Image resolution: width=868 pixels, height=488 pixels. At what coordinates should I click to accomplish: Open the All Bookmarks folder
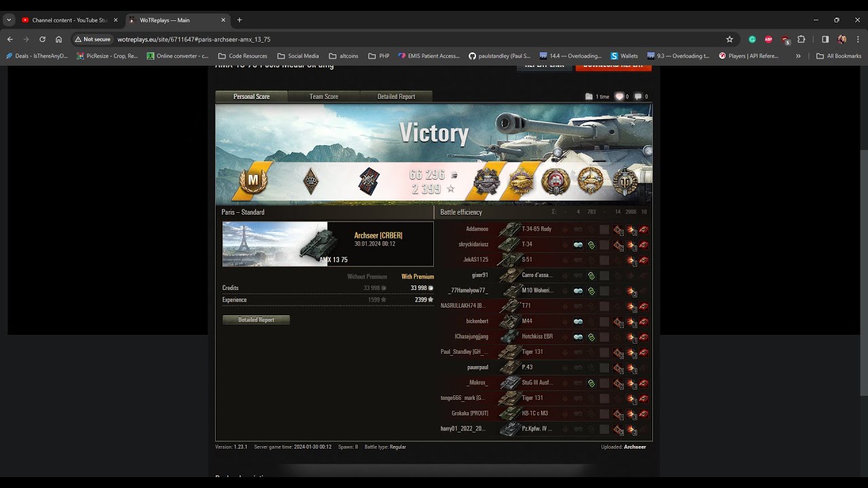pos(839,56)
